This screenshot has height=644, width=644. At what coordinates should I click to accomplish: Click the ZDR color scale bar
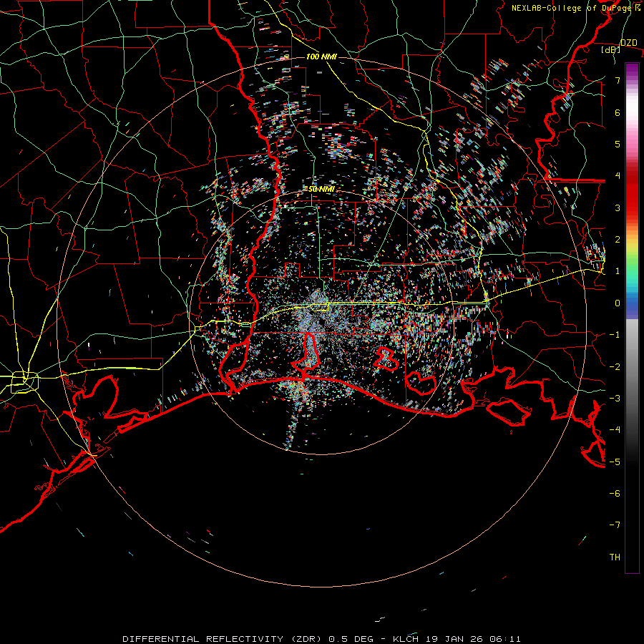(x=632, y=318)
